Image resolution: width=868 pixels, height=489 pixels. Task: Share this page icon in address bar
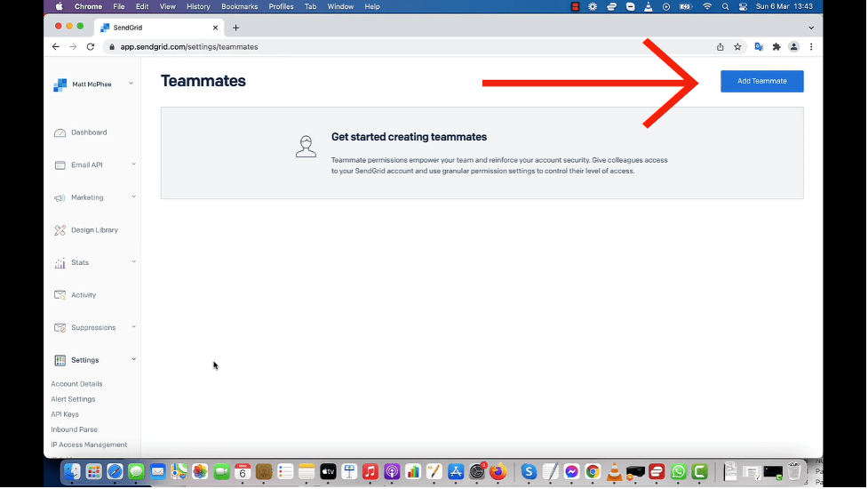721,47
